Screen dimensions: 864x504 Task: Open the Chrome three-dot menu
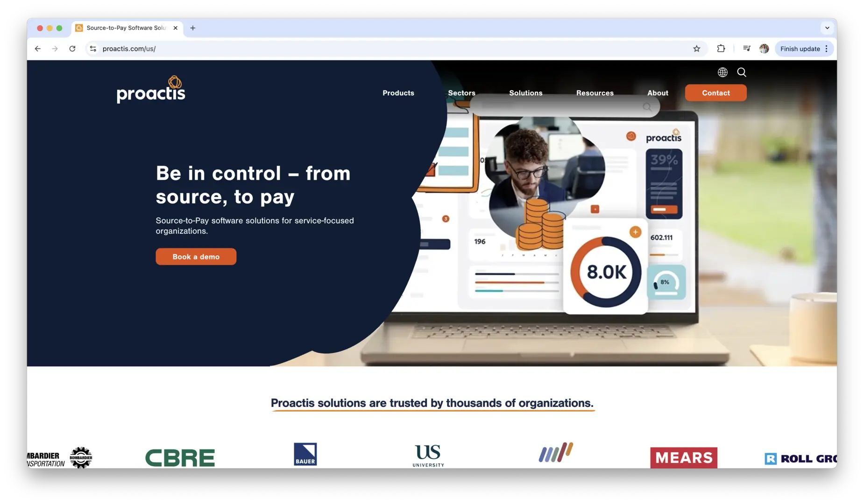[827, 49]
